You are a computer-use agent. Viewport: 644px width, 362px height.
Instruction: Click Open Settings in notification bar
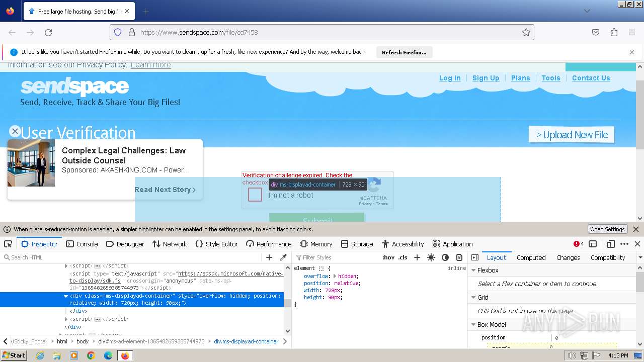tap(607, 229)
